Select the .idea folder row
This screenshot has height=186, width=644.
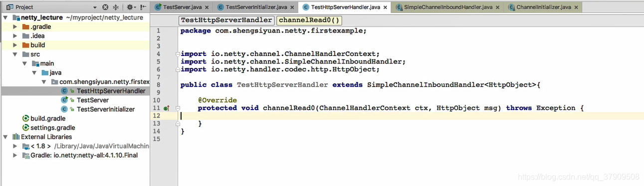75,36
